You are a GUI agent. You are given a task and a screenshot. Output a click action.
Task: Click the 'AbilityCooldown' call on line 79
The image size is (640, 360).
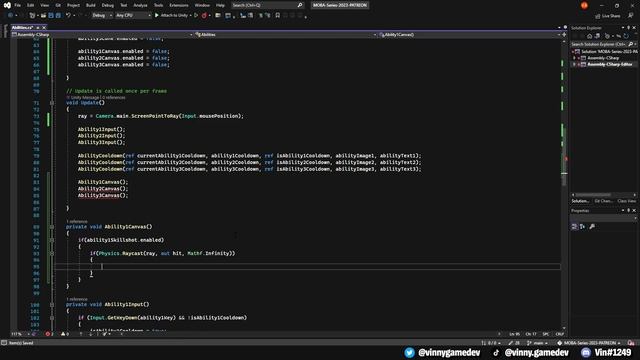coord(100,156)
